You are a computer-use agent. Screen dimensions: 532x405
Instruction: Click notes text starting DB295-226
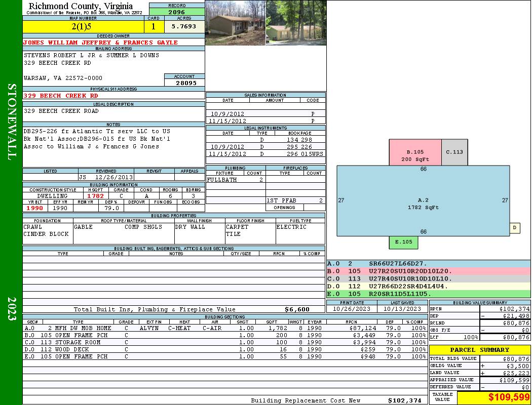pyautogui.click(x=97, y=139)
